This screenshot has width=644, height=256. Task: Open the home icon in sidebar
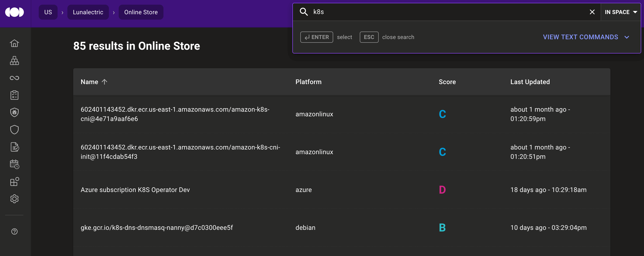14,43
